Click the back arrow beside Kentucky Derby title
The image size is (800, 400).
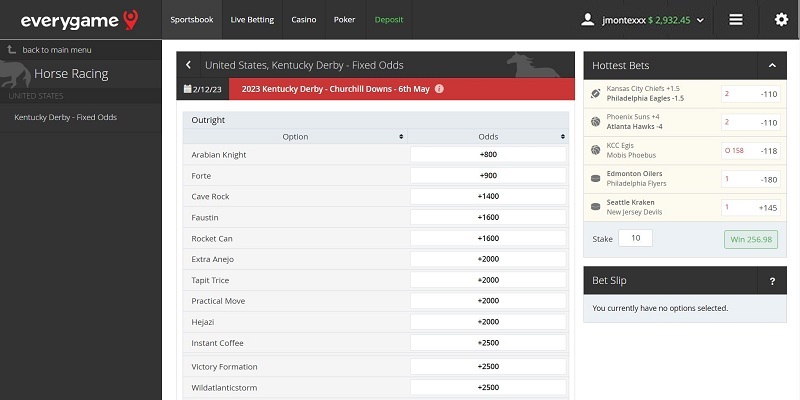coord(188,65)
